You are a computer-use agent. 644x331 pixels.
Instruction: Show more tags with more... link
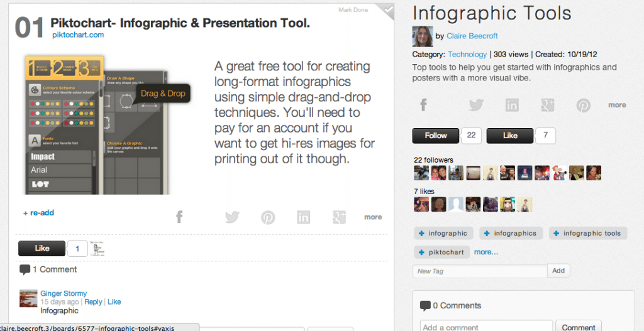[x=486, y=252]
